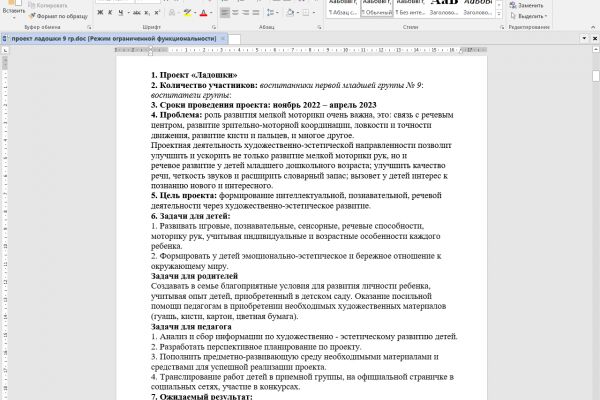The image size is (600, 400).
Task: Align text to the right
Action: [x=246, y=13]
